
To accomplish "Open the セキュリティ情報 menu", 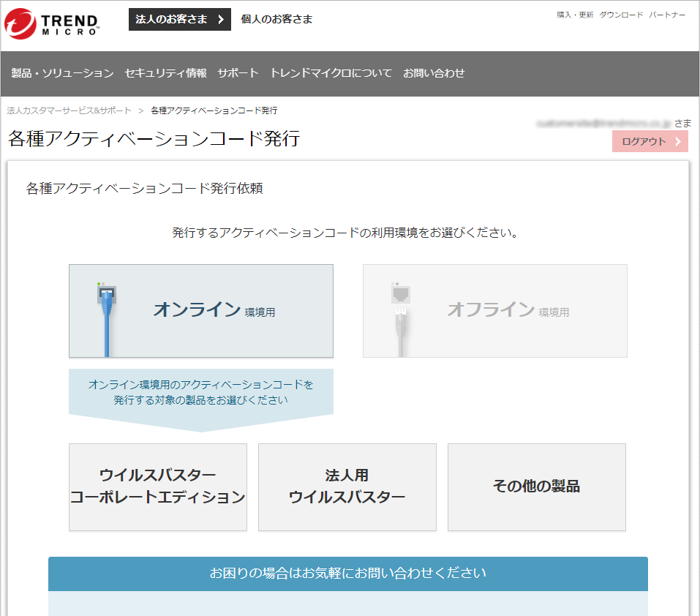I will (x=165, y=73).
